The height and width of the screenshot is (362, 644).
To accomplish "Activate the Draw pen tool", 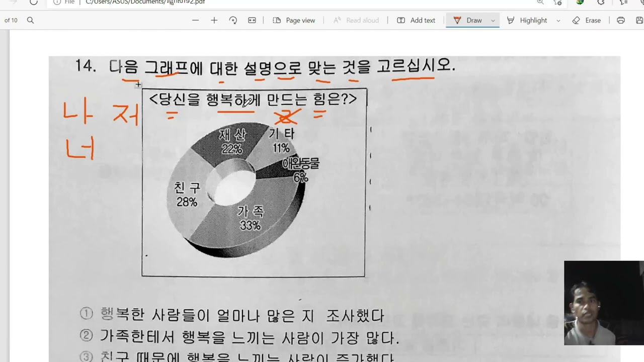I will tap(468, 20).
